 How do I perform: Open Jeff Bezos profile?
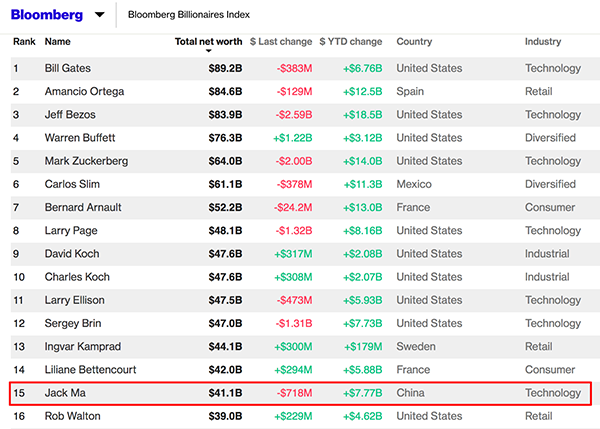click(70, 114)
